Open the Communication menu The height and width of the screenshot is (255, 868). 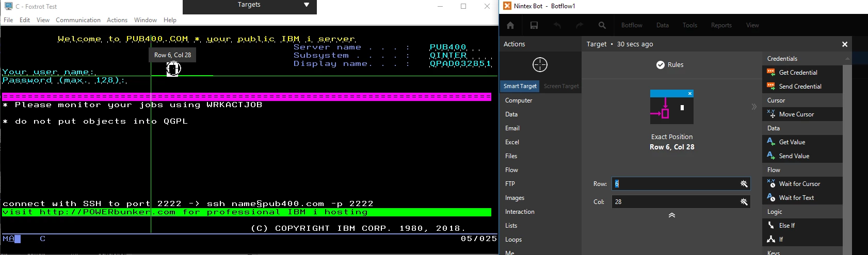tap(78, 20)
